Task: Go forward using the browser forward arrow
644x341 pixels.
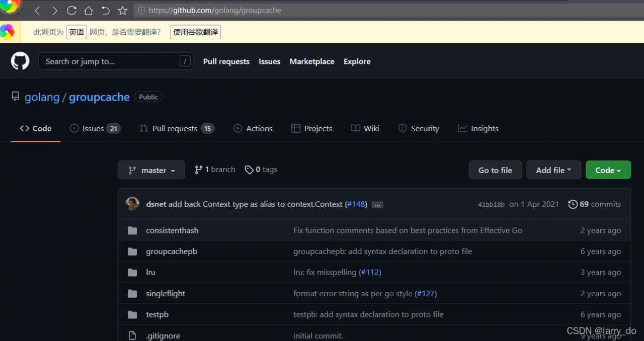Action: pyautogui.click(x=55, y=11)
